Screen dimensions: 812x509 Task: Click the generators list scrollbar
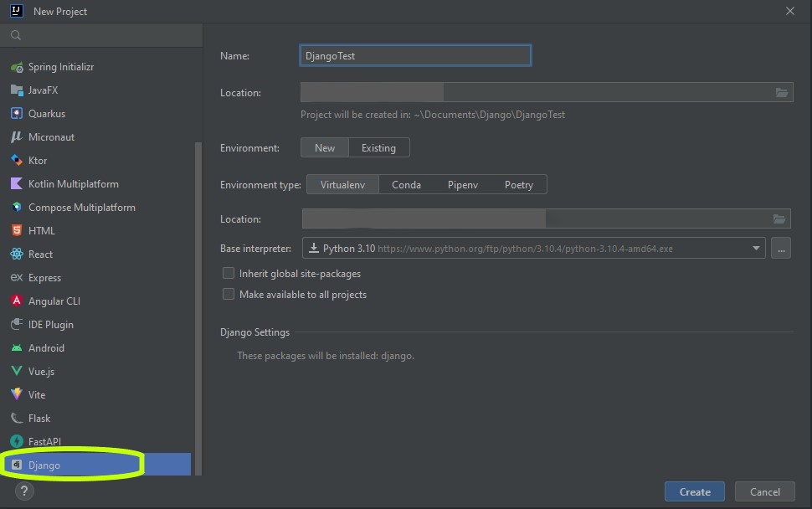pos(198,308)
